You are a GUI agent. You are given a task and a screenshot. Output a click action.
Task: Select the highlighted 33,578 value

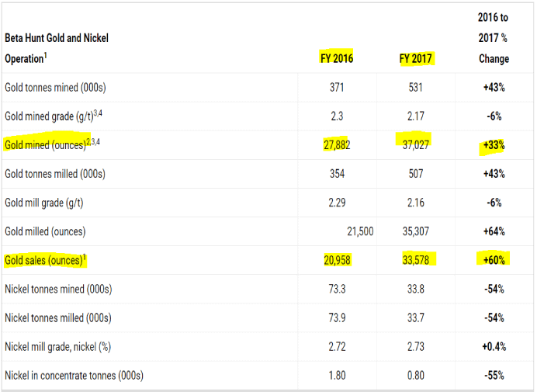(x=416, y=260)
